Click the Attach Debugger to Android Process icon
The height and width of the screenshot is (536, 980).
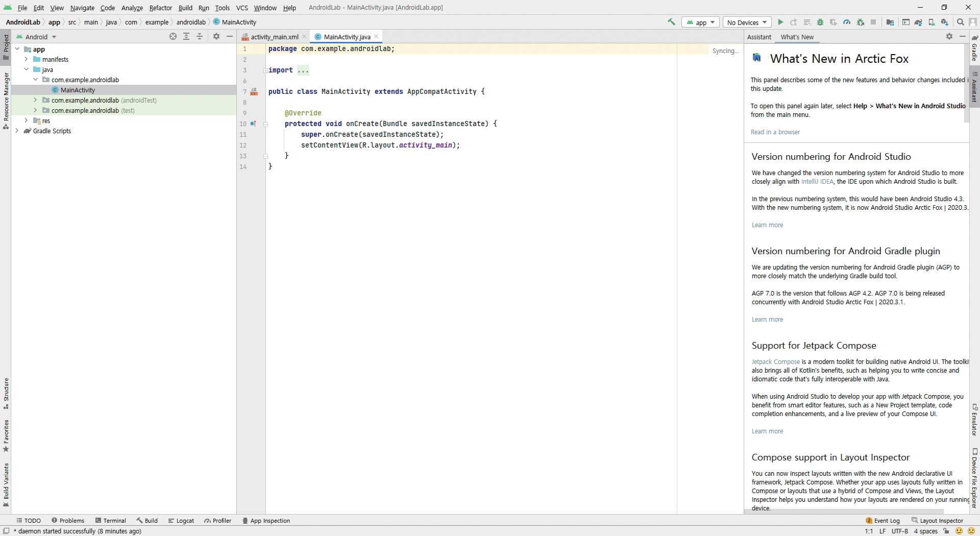(860, 22)
